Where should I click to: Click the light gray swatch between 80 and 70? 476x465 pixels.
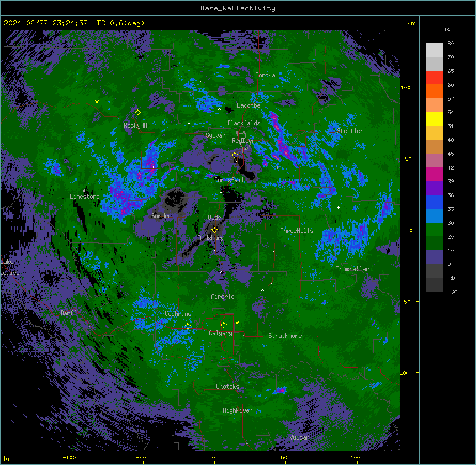point(434,50)
